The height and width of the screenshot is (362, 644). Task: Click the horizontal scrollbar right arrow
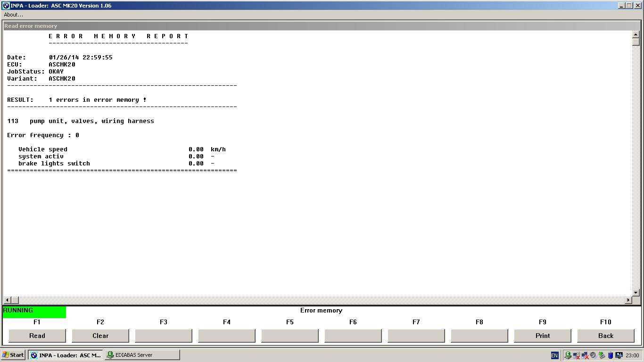pyautogui.click(x=628, y=300)
